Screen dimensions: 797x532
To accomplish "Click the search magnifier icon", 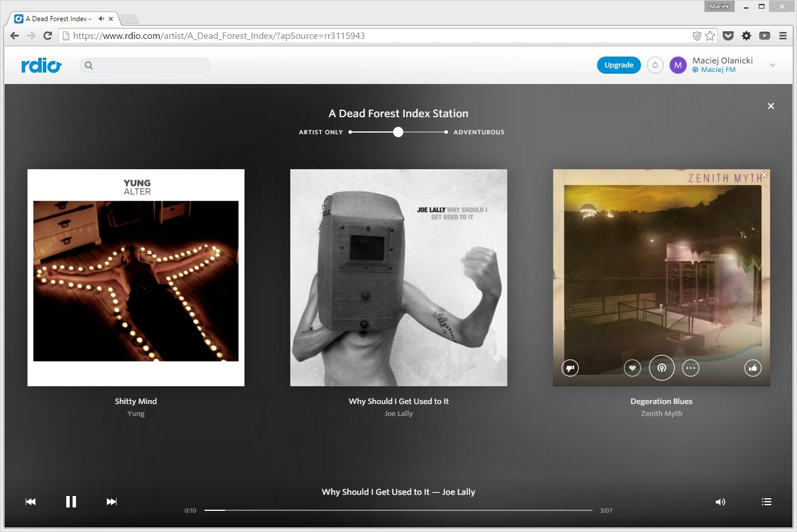I will (89, 65).
